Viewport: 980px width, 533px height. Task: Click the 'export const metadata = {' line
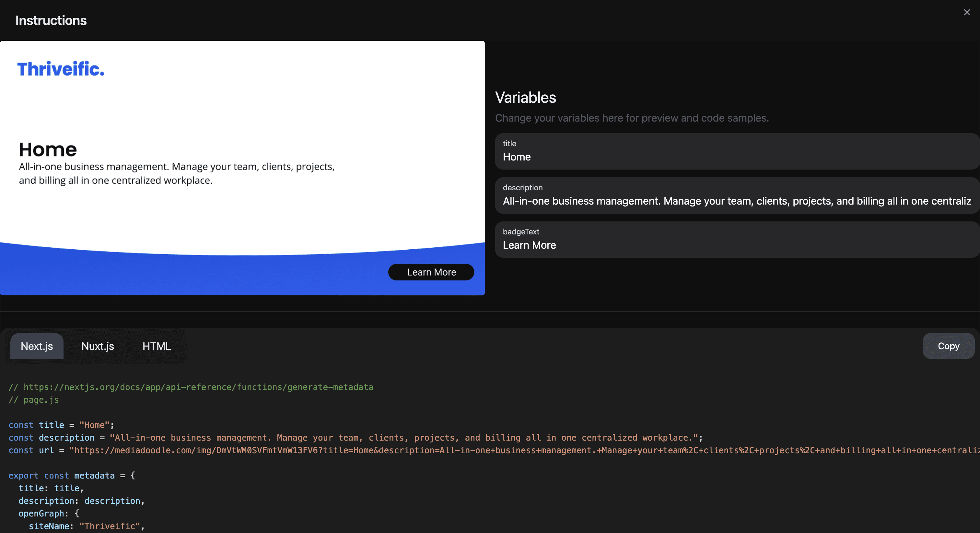[x=72, y=476]
